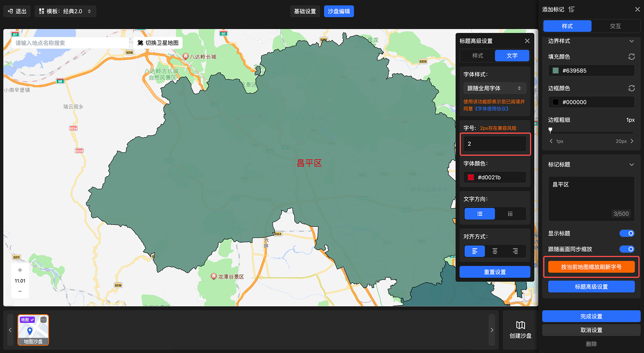Screen dimensions: 644x353
Task: Open the 模板 经典2.0 selector
Action: pos(65,11)
